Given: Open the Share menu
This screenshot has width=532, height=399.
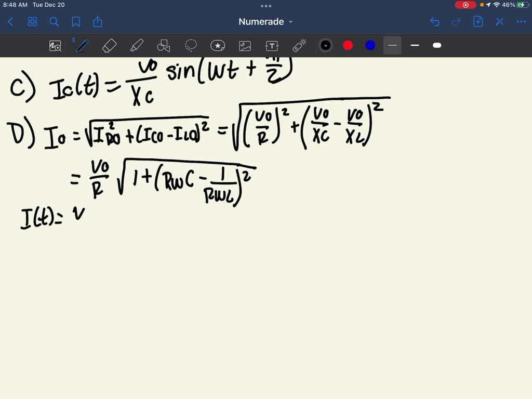Looking at the screenshot, I should 98,22.
